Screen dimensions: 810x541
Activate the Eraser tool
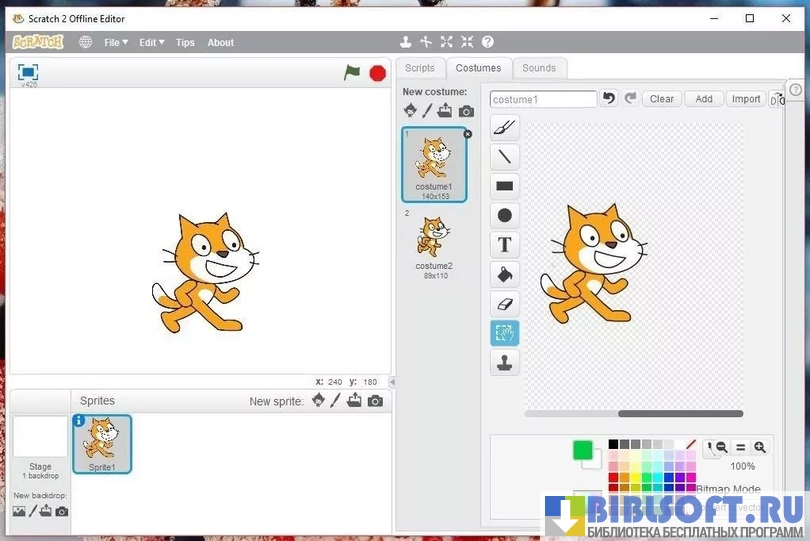pyautogui.click(x=505, y=303)
